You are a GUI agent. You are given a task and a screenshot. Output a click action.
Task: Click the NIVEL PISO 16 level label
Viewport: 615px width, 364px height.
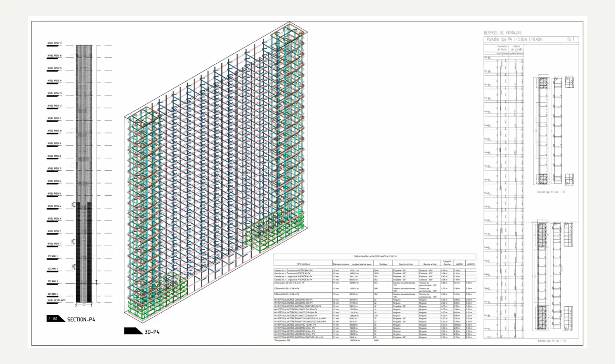(x=55, y=56)
